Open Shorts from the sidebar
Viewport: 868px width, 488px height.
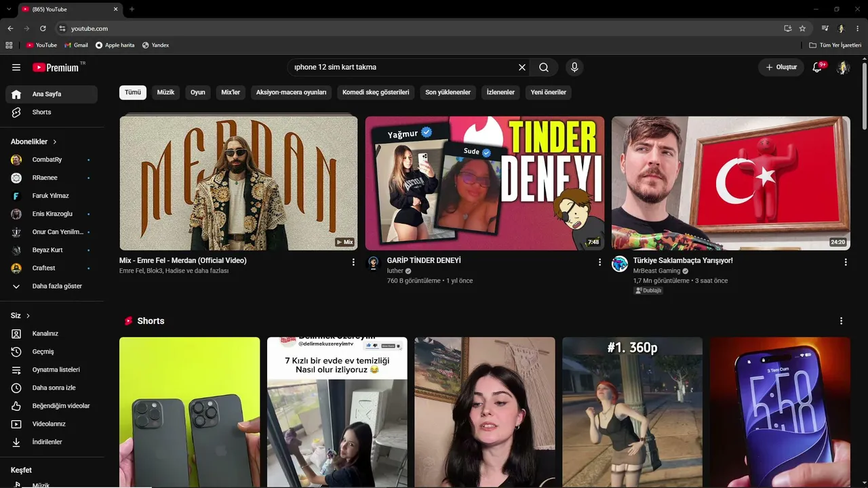coord(52,113)
